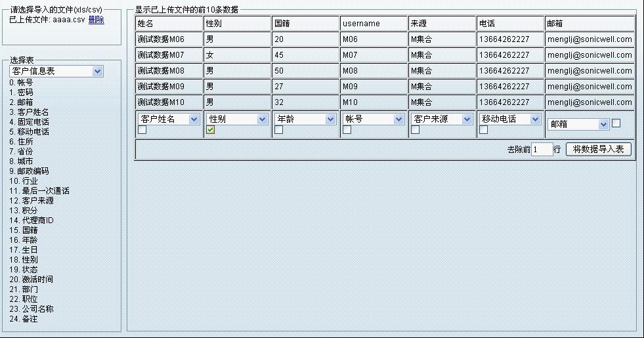
Task: Enable the checkbox under 帐号 dropdown
Action: click(347, 130)
